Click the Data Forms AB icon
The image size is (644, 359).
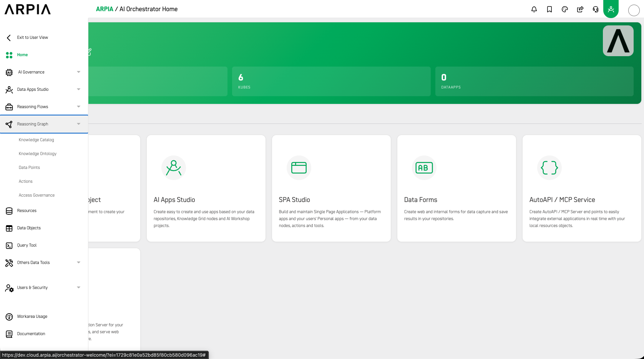[424, 168]
